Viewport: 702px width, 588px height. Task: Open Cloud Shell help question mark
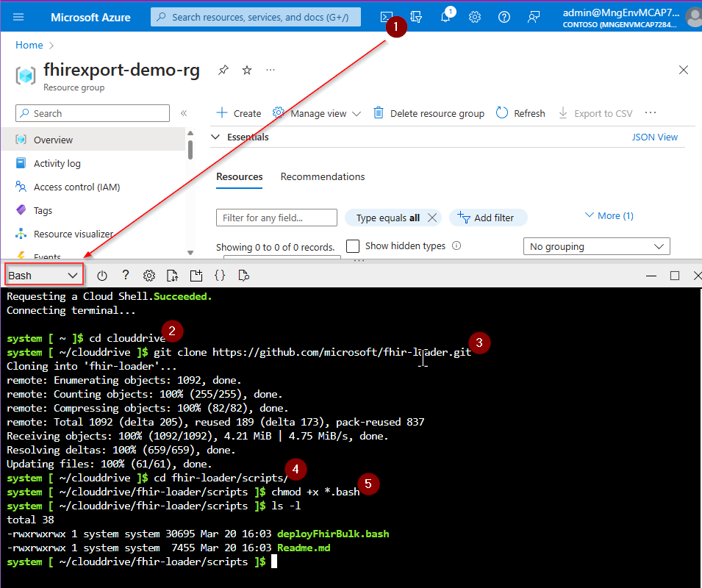[126, 275]
